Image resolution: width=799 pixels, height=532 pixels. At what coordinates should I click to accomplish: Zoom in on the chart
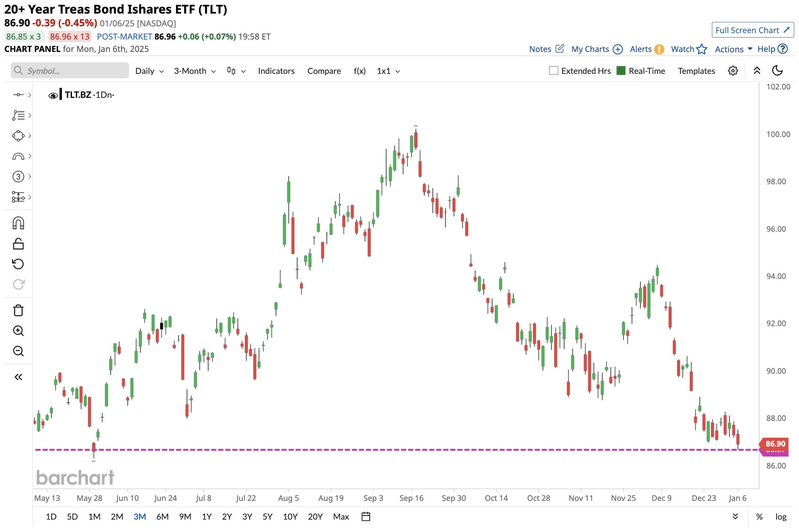[18, 331]
